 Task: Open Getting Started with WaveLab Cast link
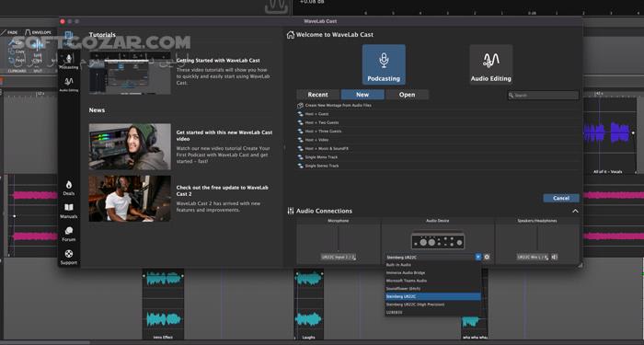[218, 61]
